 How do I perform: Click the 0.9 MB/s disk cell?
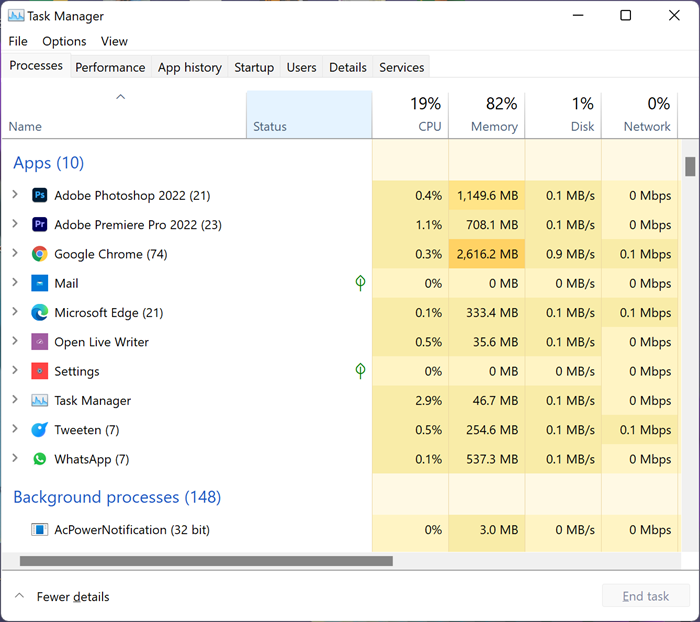(x=563, y=254)
